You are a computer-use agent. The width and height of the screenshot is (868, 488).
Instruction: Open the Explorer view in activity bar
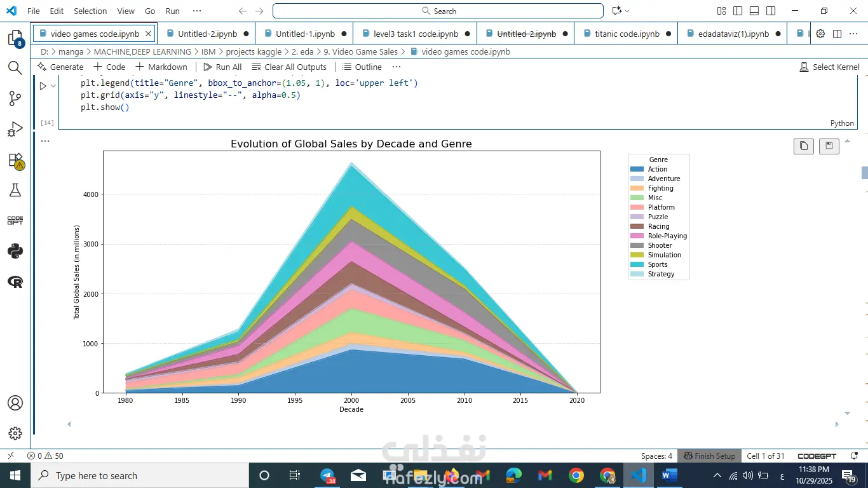15,38
